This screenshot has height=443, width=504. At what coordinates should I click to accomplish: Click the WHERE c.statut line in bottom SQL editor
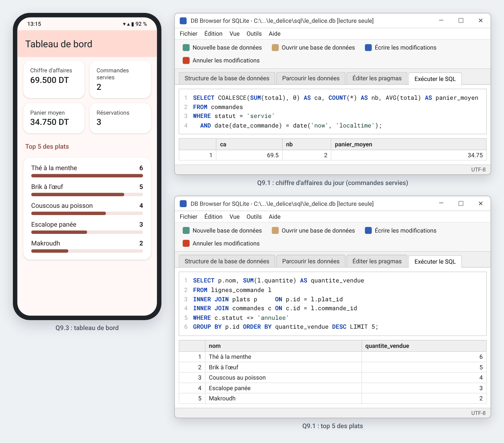coord(241,318)
